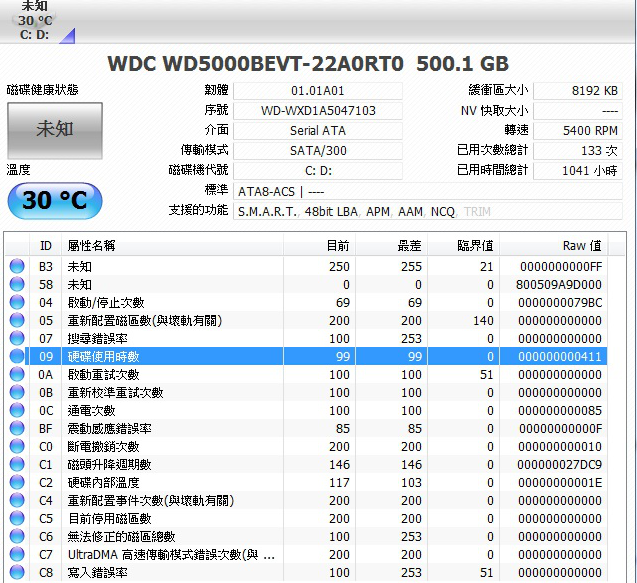The height and width of the screenshot is (583, 637).
Task: Click the status orb for 硬碟使用時數 row
Action: tap(17, 356)
